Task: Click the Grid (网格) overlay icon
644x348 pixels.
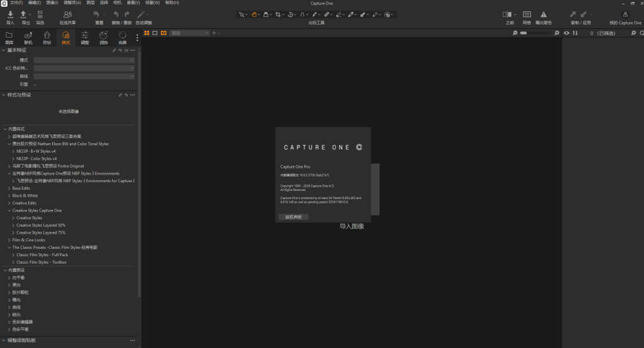Action: pos(527,14)
